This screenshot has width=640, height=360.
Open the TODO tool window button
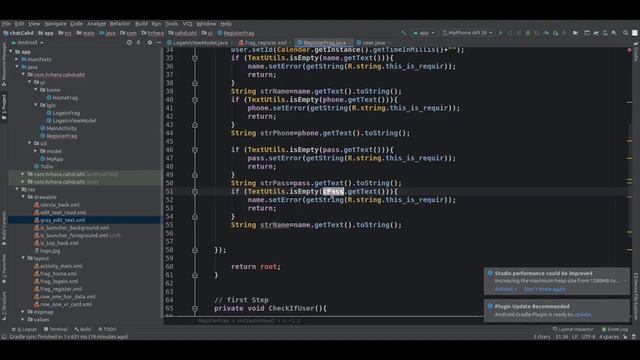[107, 329]
